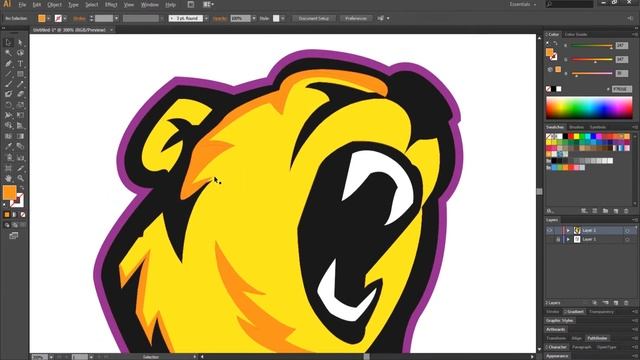Image resolution: width=640 pixels, height=360 pixels.
Task: Open the Layers panel flyout menu
Action: [635, 220]
